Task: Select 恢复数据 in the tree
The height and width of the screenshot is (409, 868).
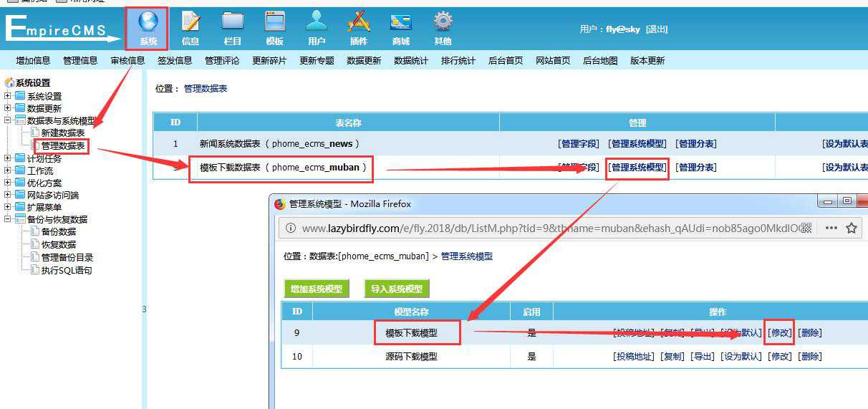Action: pyautogui.click(x=59, y=244)
